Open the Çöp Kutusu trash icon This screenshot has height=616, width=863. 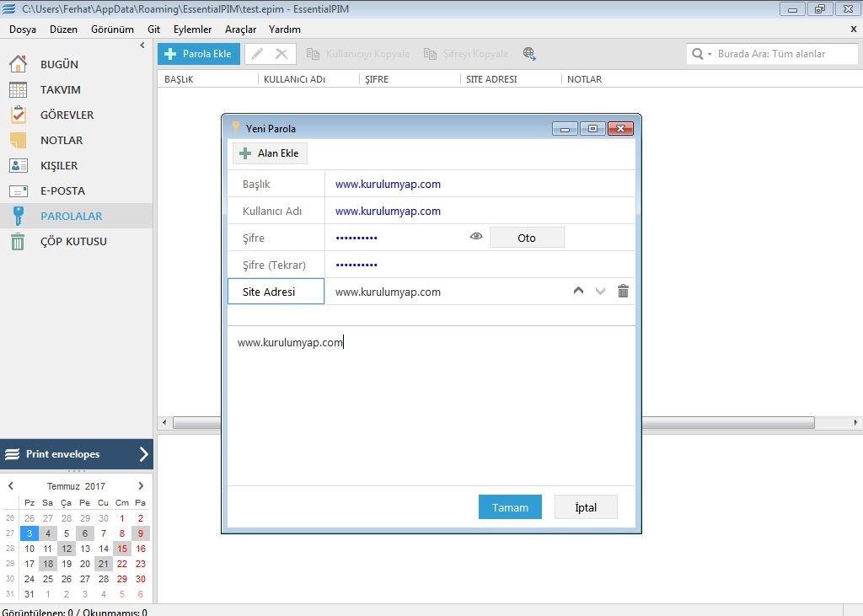pos(19,241)
